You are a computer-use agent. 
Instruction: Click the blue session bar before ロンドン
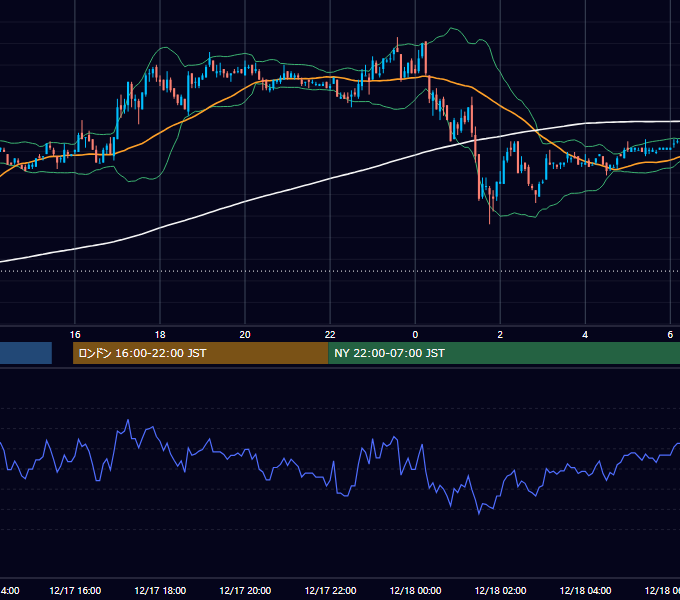click(26, 353)
